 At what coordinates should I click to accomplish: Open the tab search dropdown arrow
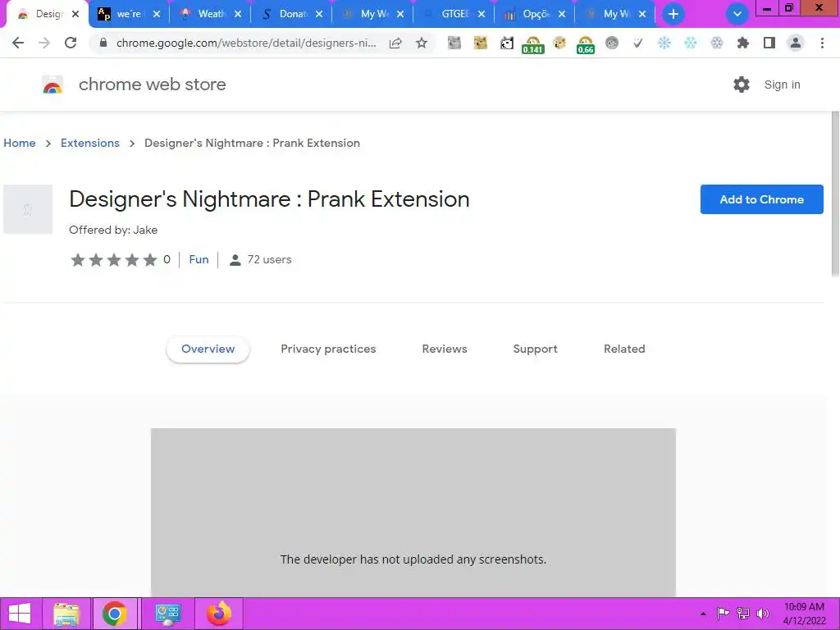[x=737, y=15]
